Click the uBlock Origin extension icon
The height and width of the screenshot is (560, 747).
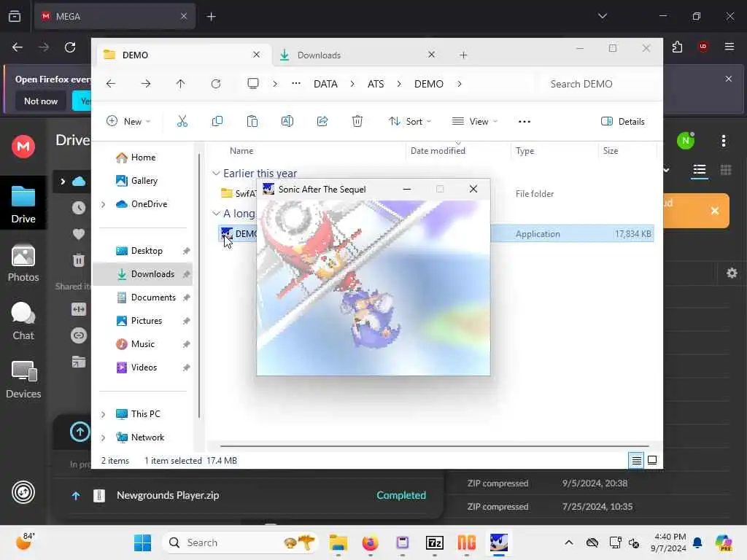pyautogui.click(x=703, y=47)
